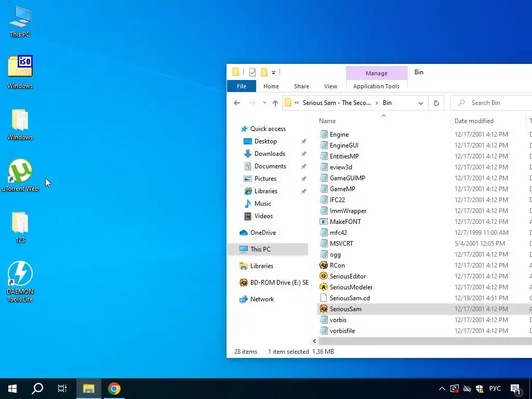Select the Windows folder icon on desktop
This screenshot has width=532, height=399.
tap(20, 124)
